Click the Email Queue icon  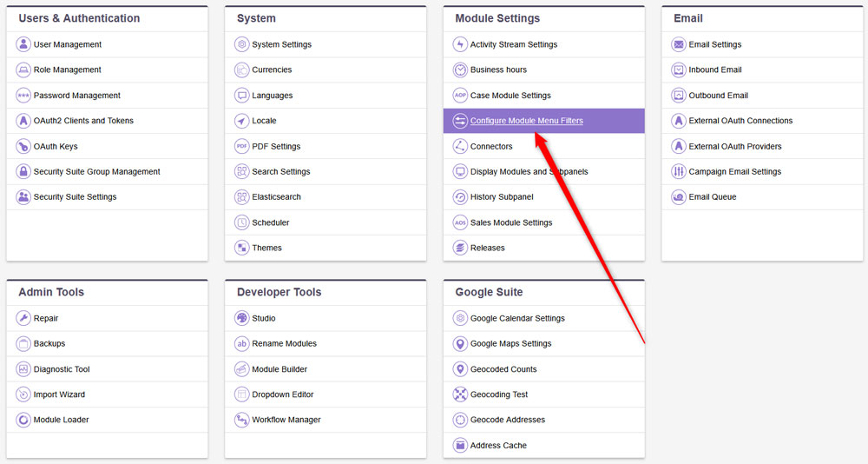tap(679, 196)
